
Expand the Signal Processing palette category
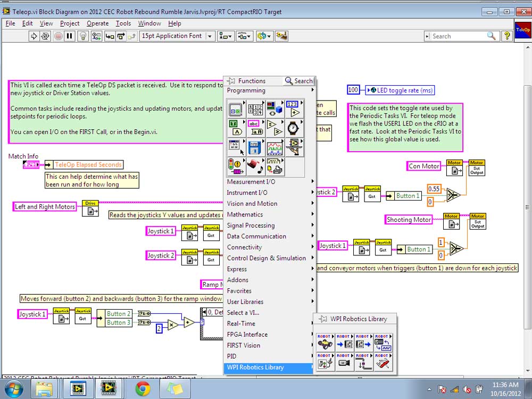coord(270,225)
